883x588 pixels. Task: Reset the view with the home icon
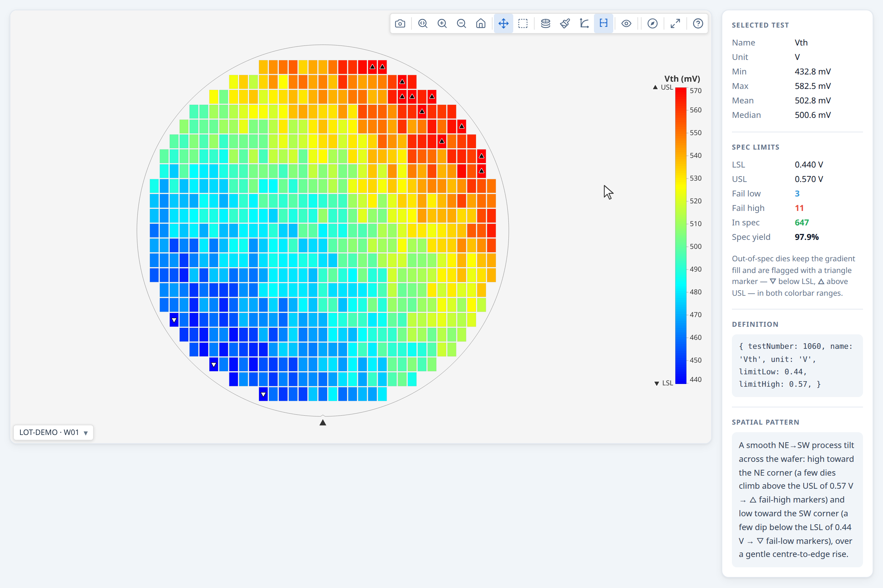[481, 24]
